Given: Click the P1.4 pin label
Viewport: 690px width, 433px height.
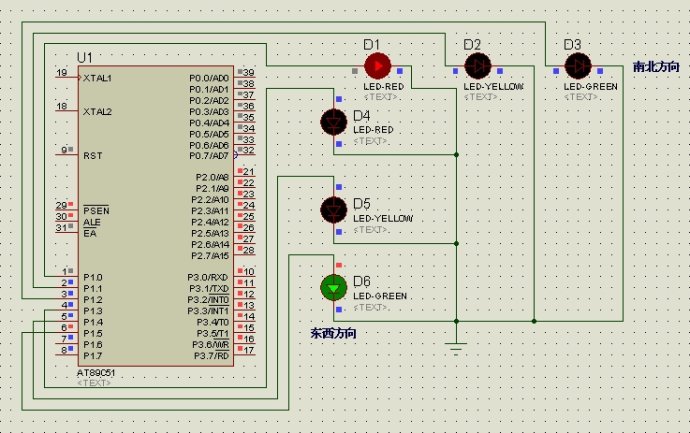Looking at the screenshot, I should [x=93, y=323].
